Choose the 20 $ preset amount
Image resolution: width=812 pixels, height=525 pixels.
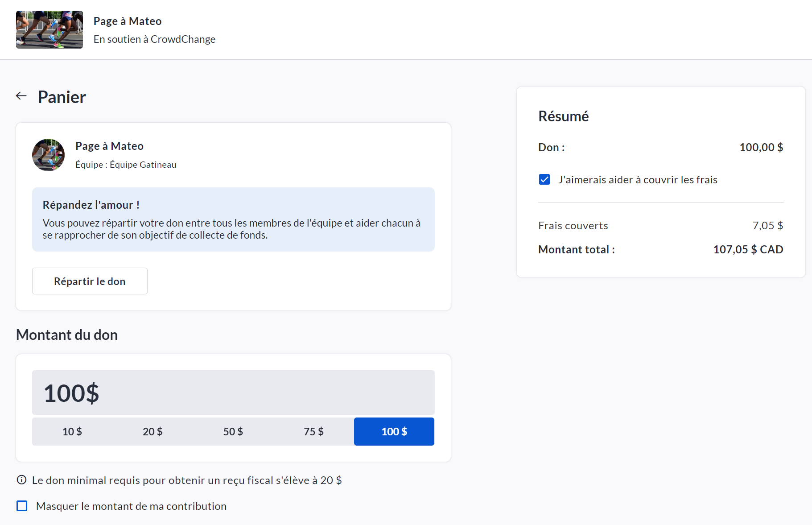153,431
